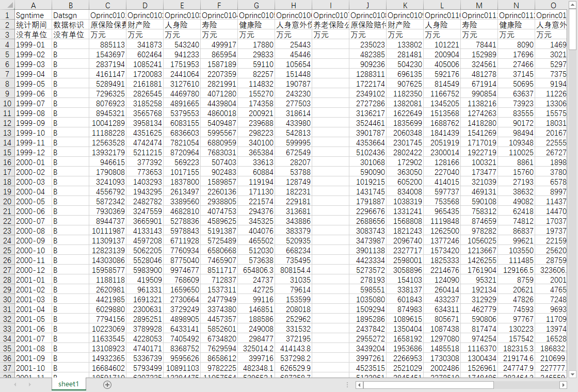Click the horizontal scrollbar thumb
The image size is (578, 392).
click(428, 385)
